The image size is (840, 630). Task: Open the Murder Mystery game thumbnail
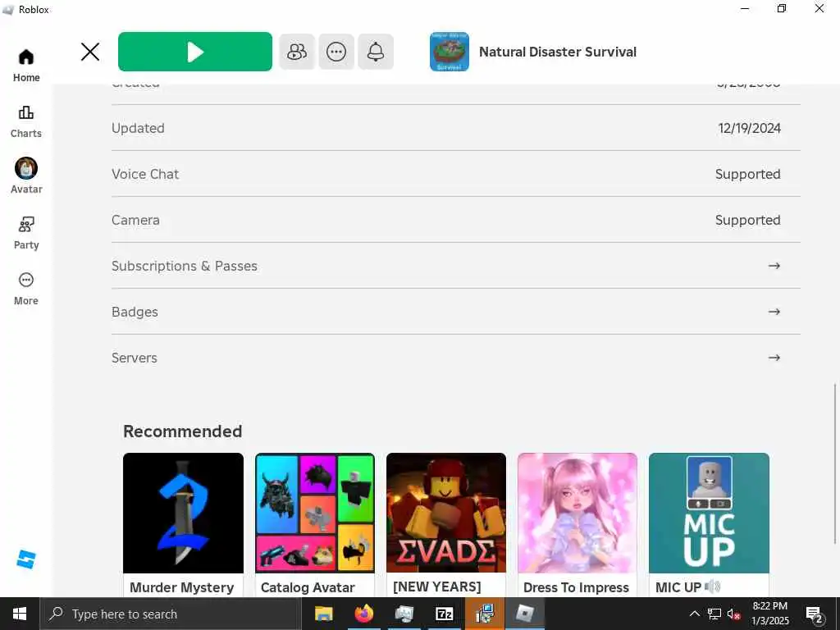[183, 514]
